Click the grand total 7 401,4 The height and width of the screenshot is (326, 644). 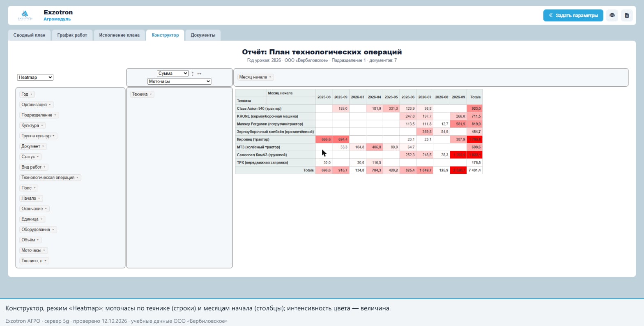pyautogui.click(x=475, y=170)
